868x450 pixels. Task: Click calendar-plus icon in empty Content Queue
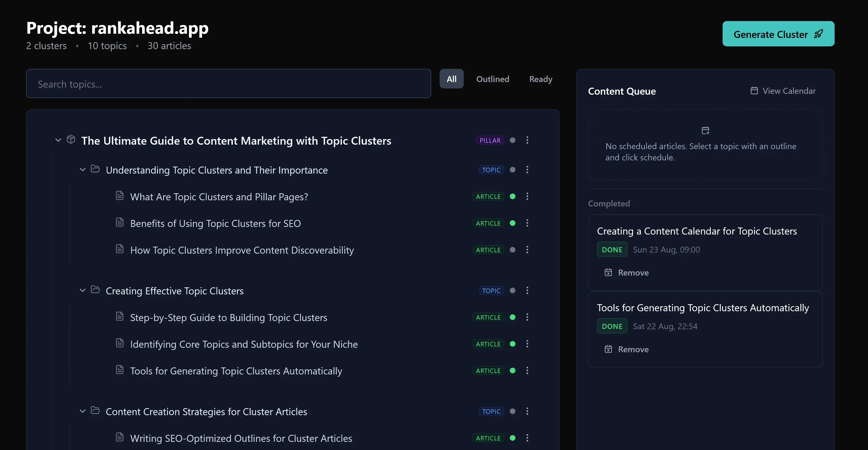(x=705, y=130)
